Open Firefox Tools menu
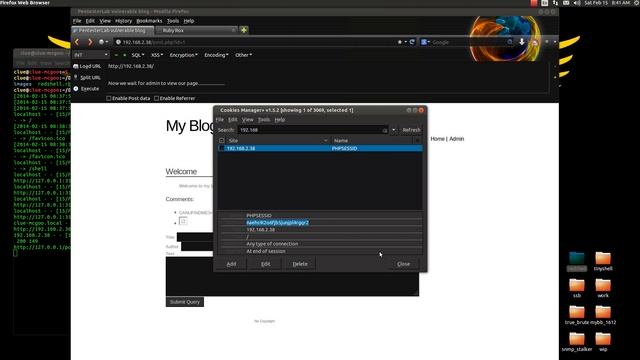The image size is (640, 360). click(173, 21)
